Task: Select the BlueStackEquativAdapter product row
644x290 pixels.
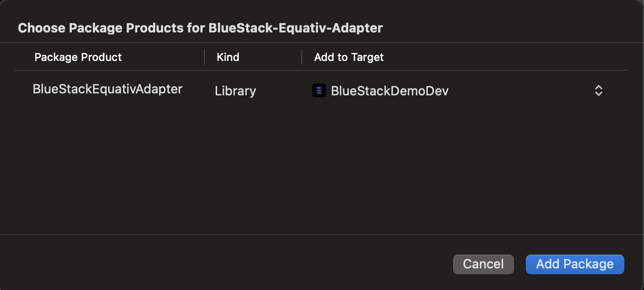Action: point(321,90)
